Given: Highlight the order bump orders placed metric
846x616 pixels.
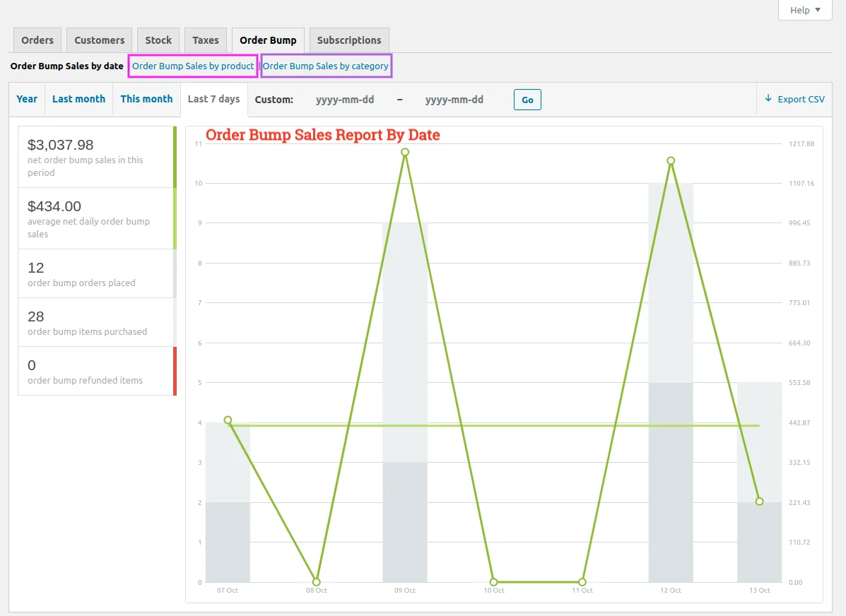Looking at the screenshot, I should (x=97, y=273).
